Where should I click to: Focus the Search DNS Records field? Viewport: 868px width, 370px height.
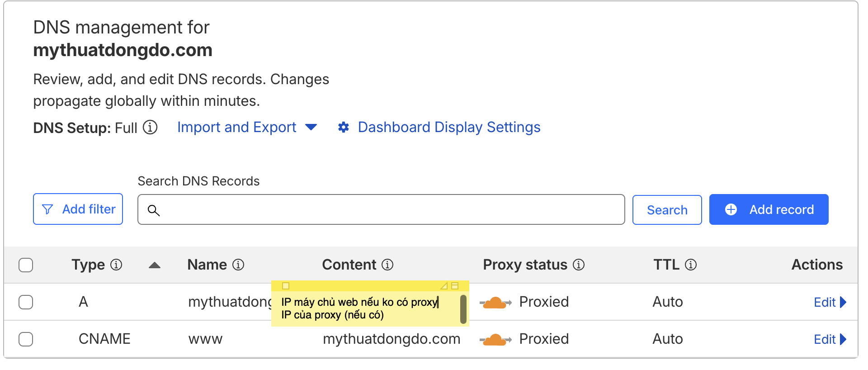(389, 209)
